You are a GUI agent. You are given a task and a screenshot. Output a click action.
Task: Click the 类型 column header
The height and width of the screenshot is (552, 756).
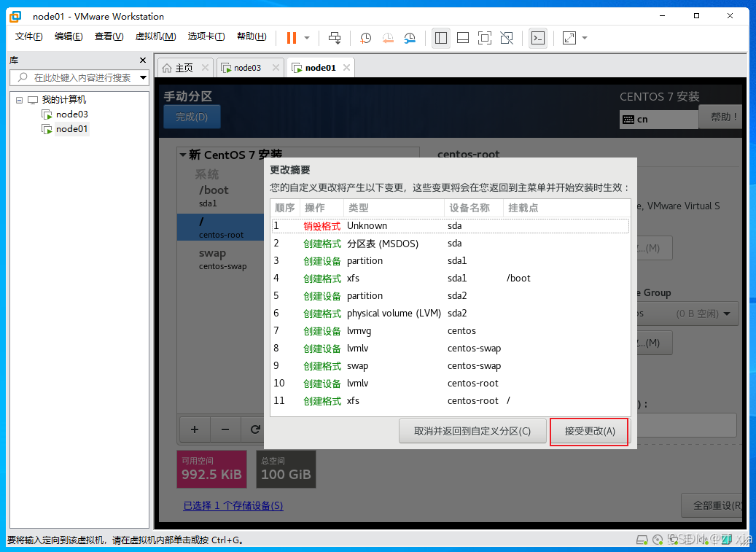pyautogui.click(x=394, y=208)
